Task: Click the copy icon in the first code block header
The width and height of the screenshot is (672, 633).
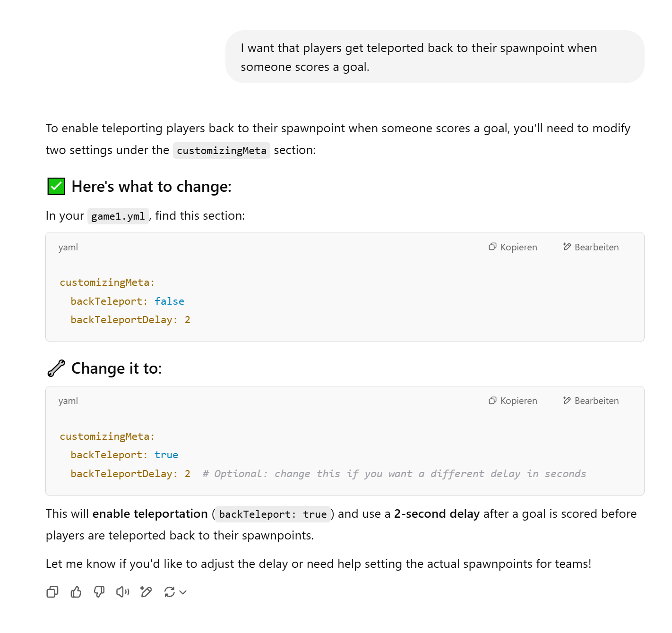Action: pos(492,247)
